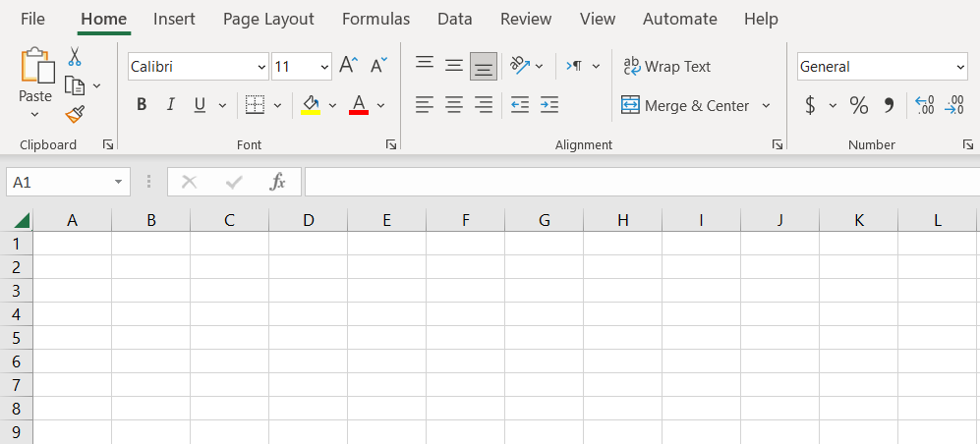Expand the General number format dropdown

tap(960, 67)
